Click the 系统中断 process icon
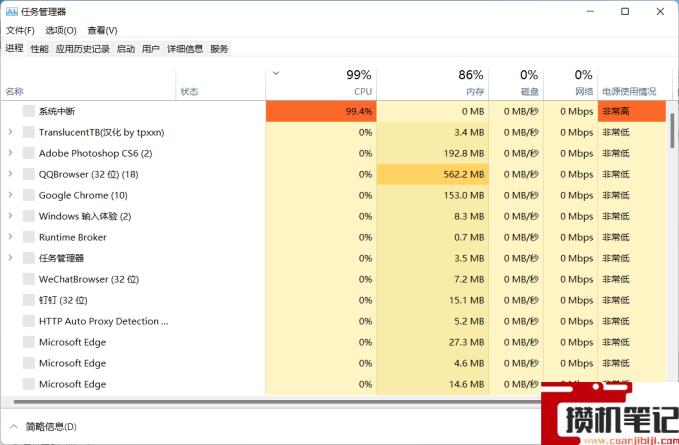Screen dimensions: 679x445 coord(29,111)
